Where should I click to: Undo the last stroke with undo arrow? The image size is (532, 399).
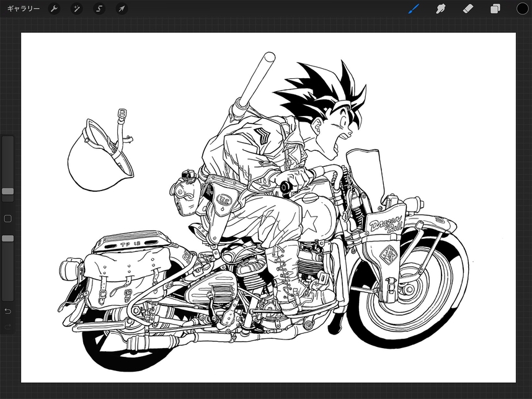7,310
